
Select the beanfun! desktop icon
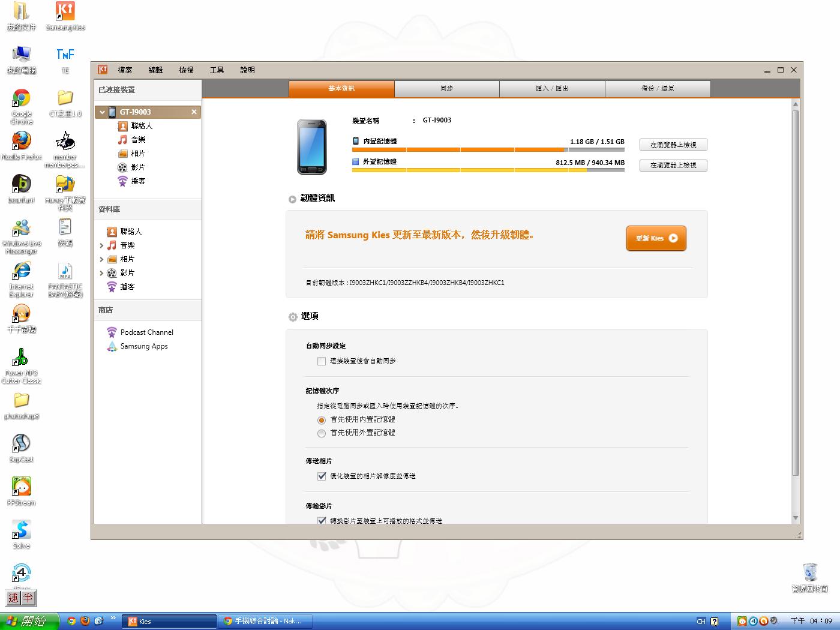click(x=22, y=189)
